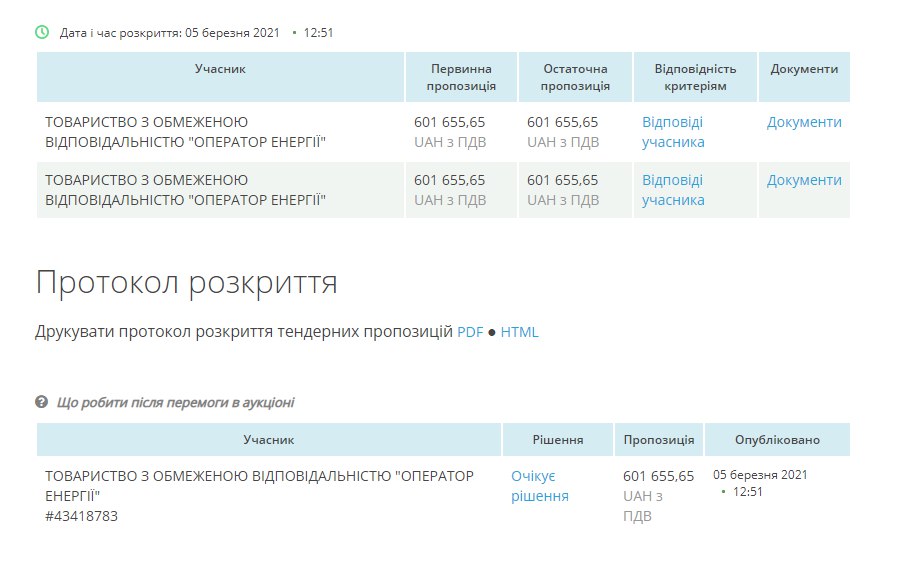914x573 pixels.
Task: Click participant name in second top-table row
Action: point(185,190)
